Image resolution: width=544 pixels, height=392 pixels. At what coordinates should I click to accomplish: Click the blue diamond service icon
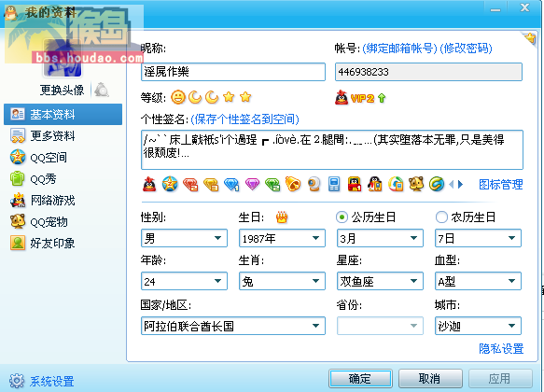[231, 184]
